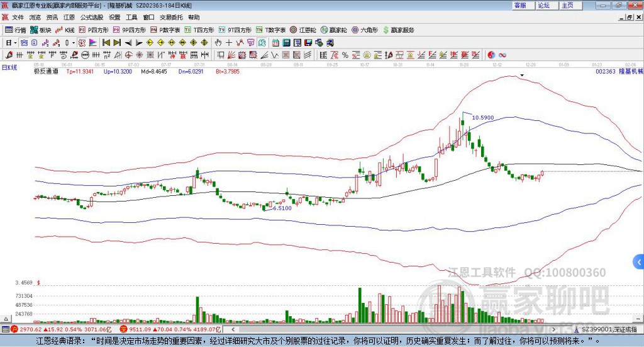Click the status bar scroll left arrow
Screen dimensions: 644x347
coord(233,329)
